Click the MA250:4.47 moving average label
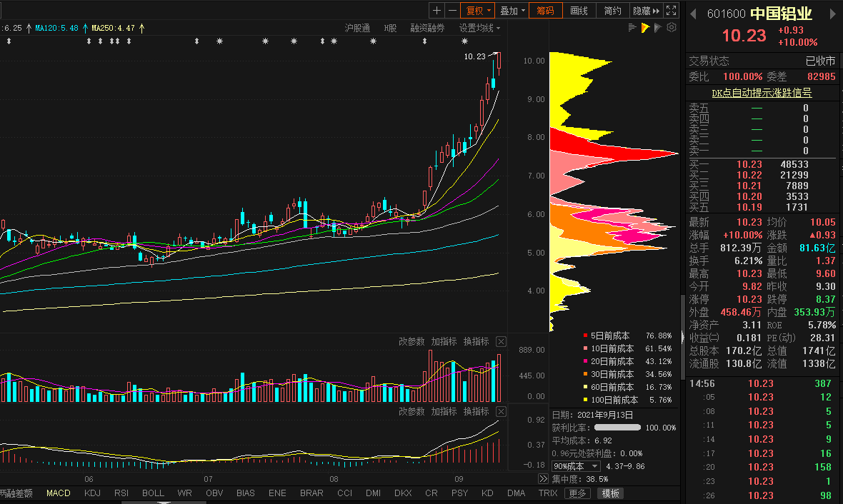The image size is (843, 504). click(x=114, y=28)
